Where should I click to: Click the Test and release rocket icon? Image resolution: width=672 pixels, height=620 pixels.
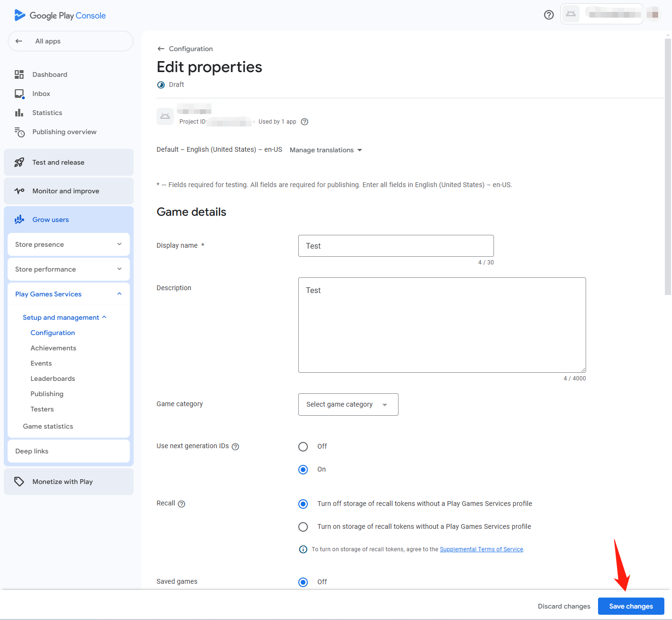(x=19, y=162)
